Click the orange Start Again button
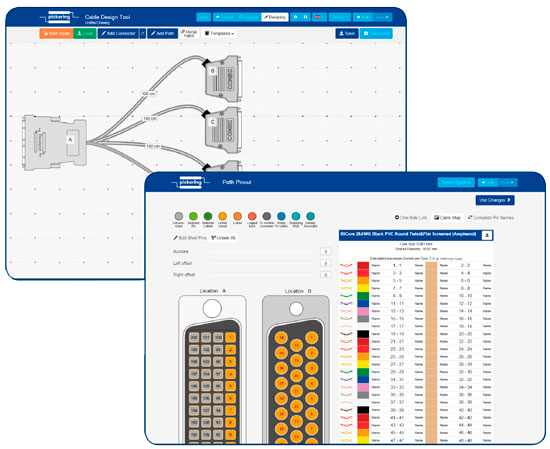 pyautogui.click(x=56, y=34)
